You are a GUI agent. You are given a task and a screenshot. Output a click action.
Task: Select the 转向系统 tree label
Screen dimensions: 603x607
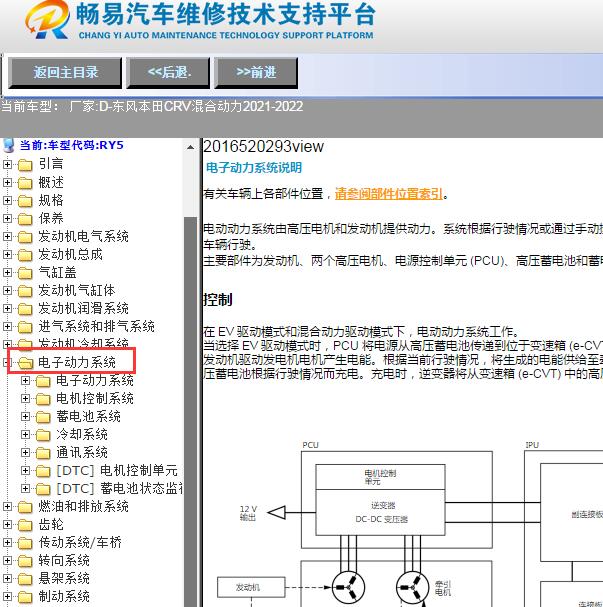coord(64,560)
